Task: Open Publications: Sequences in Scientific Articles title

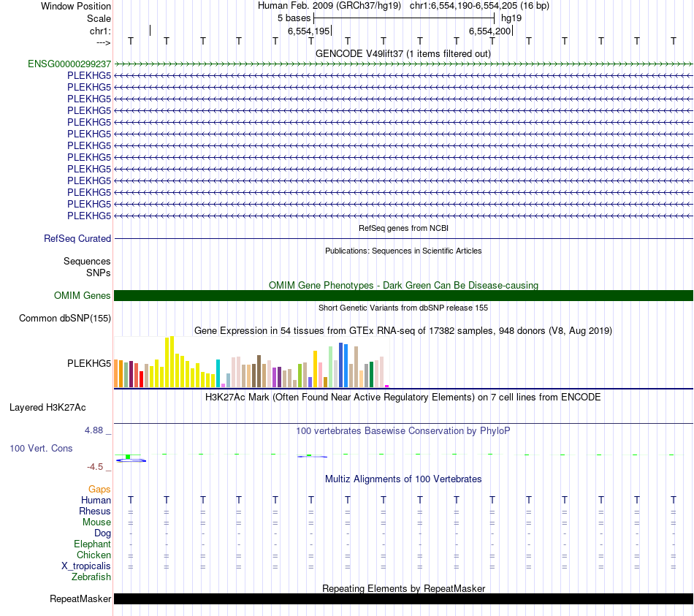Action: (x=403, y=251)
